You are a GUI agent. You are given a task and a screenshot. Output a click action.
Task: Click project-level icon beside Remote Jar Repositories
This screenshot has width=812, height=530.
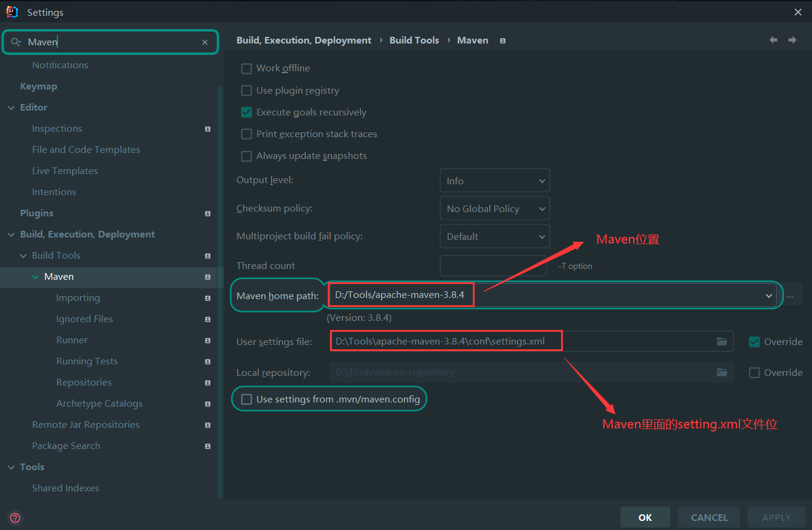click(x=207, y=425)
